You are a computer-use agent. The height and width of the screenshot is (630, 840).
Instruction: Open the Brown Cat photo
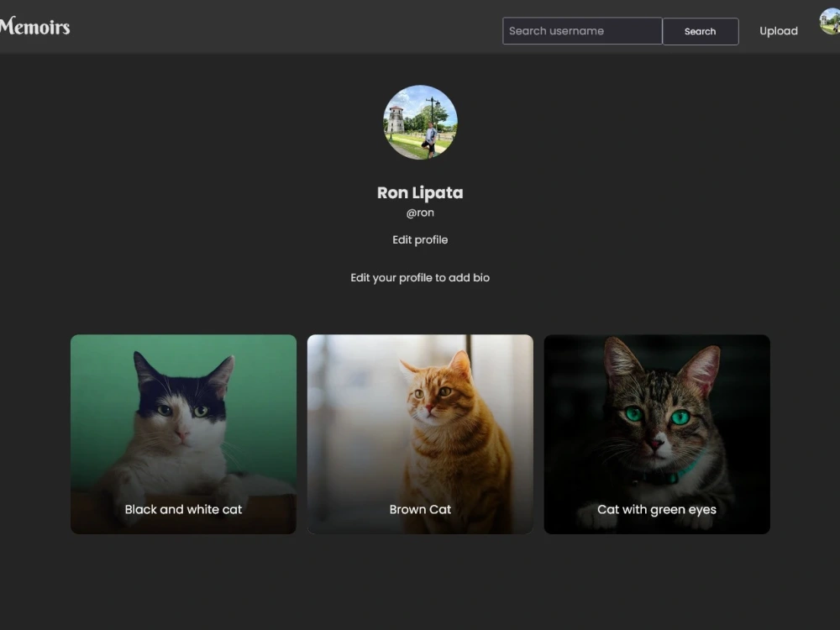[x=420, y=434]
